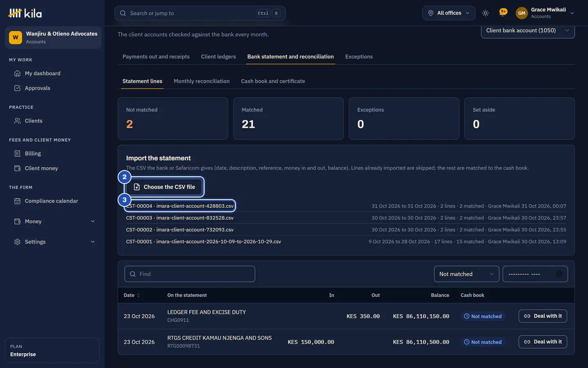Click the Matched summary card

tap(288, 119)
